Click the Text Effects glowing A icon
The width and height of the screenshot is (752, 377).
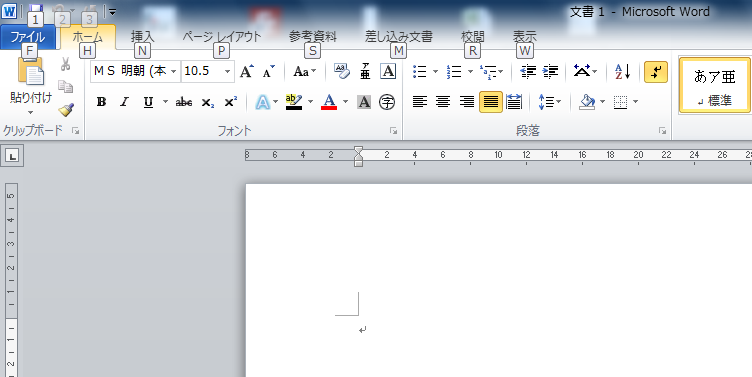click(x=262, y=102)
